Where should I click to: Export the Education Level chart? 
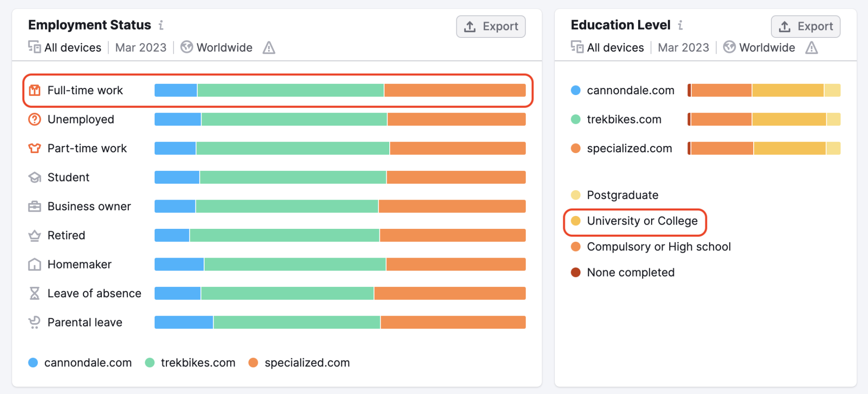coord(805,27)
